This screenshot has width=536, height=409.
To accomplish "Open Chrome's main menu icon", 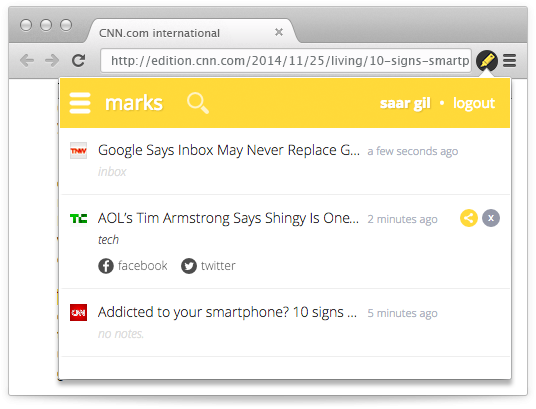I will [x=509, y=61].
